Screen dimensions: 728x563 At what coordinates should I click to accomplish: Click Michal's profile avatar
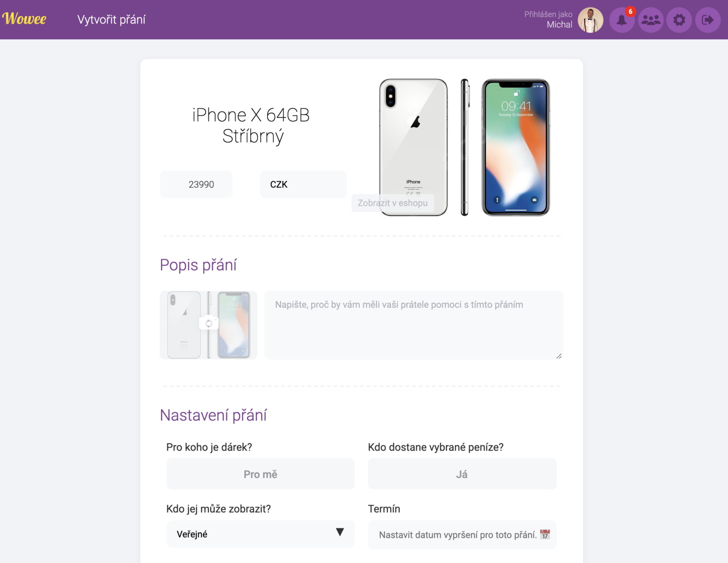(x=591, y=20)
